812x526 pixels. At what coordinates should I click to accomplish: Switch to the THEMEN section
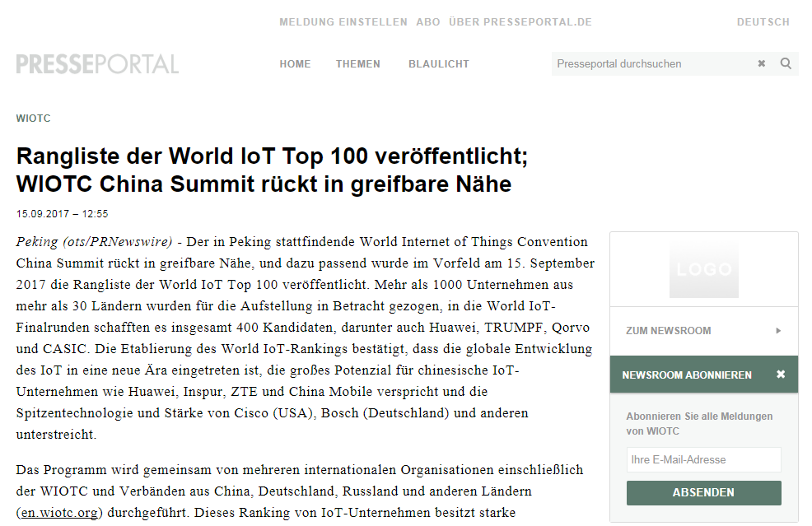coord(357,63)
